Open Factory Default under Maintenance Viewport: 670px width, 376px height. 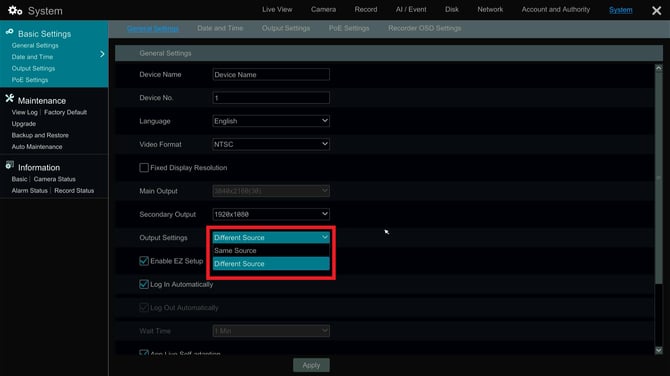click(65, 112)
